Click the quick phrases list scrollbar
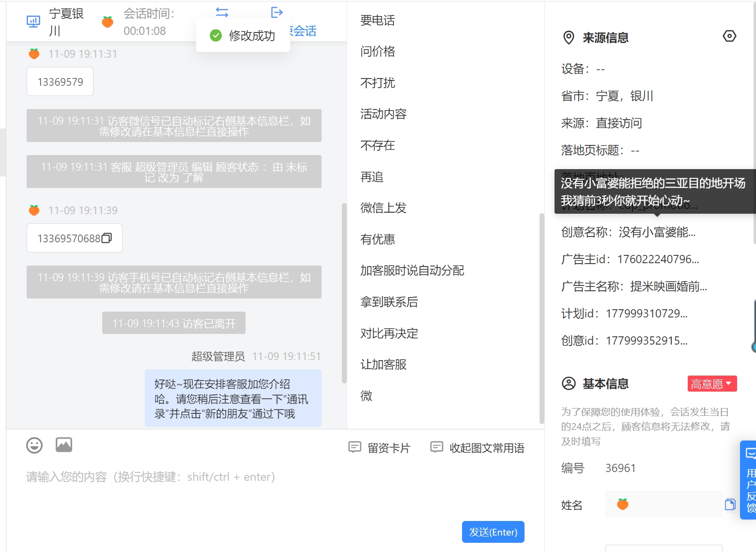Image resolution: width=756 pixels, height=552 pixels. click(x=542, y=318)
